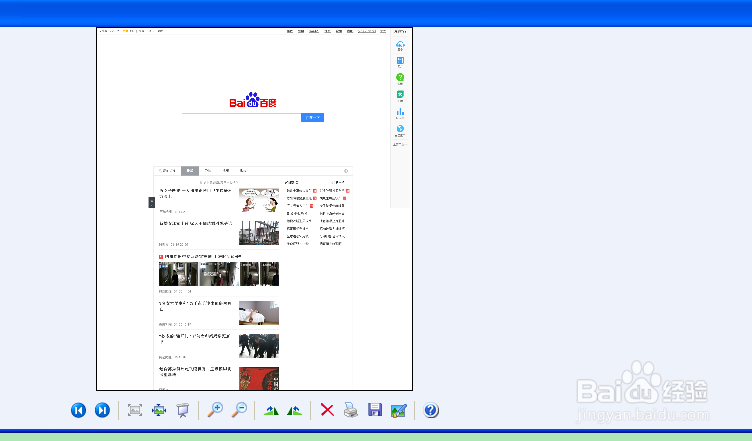Start the slide show
This screenshot has width=752, height=441.
182,410
